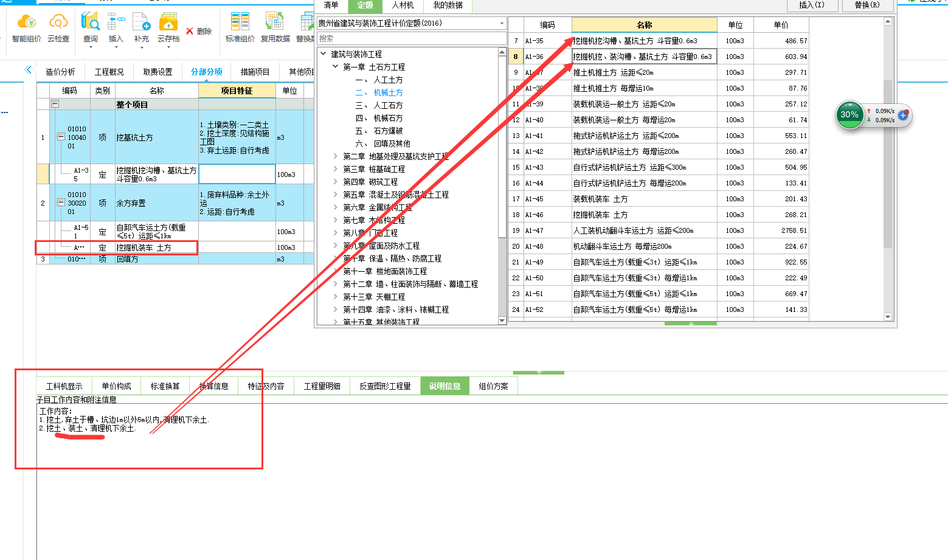948x560 pixels.
Task: Open the 工程概况 tab
Action: [109, 72]
